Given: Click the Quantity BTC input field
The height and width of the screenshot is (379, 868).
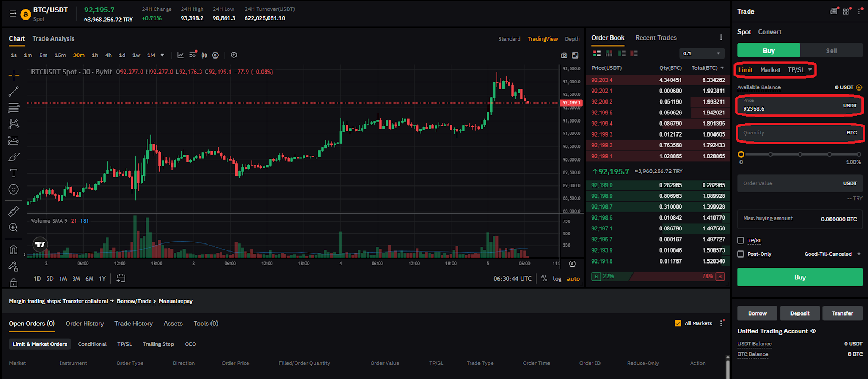Looking at the screenshot, I should click(x=800, y=133).
